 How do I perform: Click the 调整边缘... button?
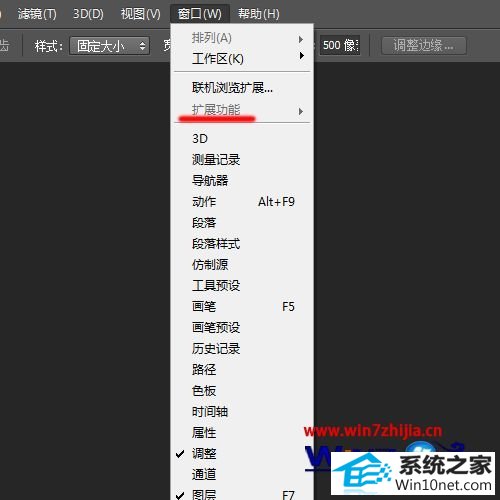coord(423,45)
